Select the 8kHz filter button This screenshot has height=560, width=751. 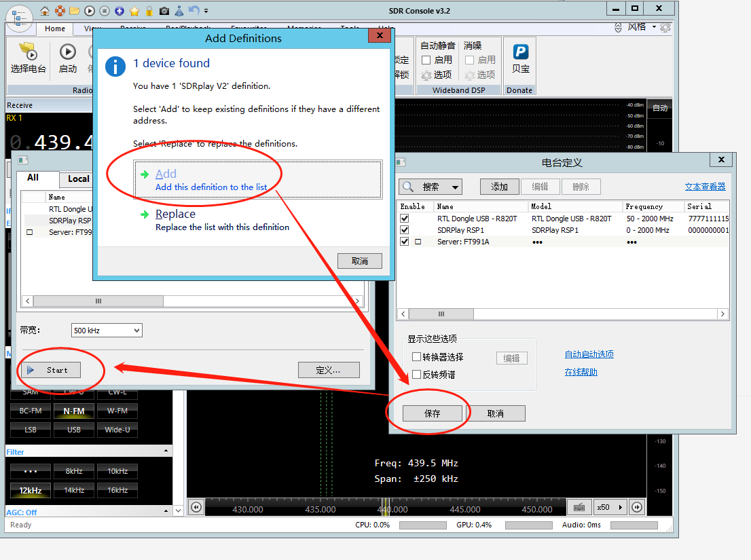pyautogui.click(x=74, y=471)
